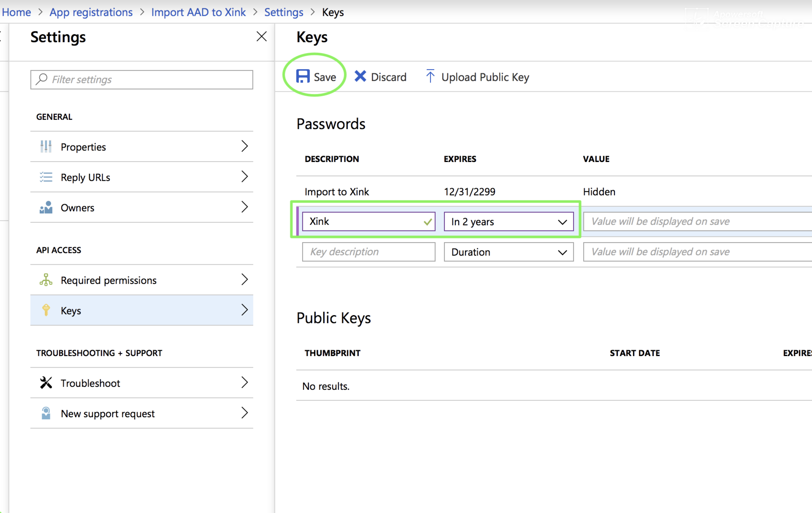Expand the Duration dropdown on empty key row
812x513 pixels.
pyautogui.click(x=562, y=252)
